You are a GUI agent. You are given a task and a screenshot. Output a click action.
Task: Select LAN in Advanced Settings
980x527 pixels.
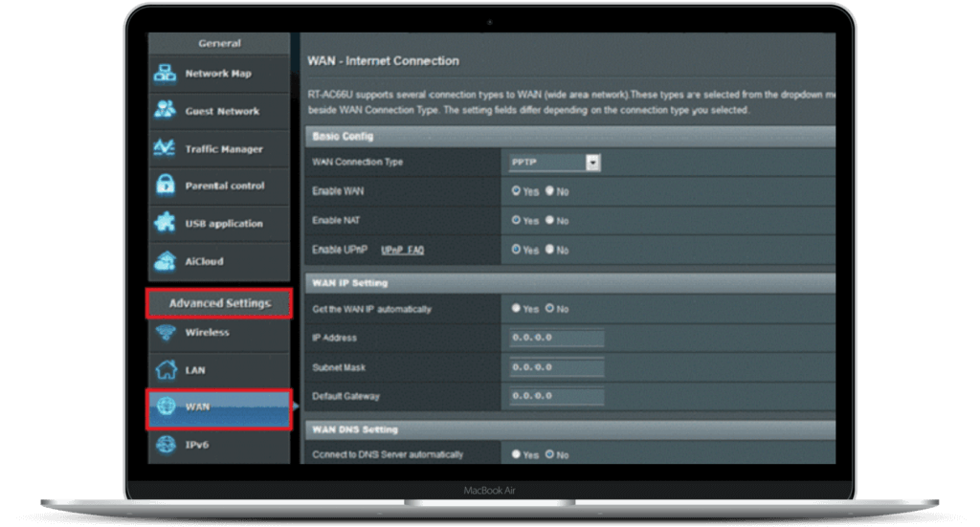(x=219, y=370)
